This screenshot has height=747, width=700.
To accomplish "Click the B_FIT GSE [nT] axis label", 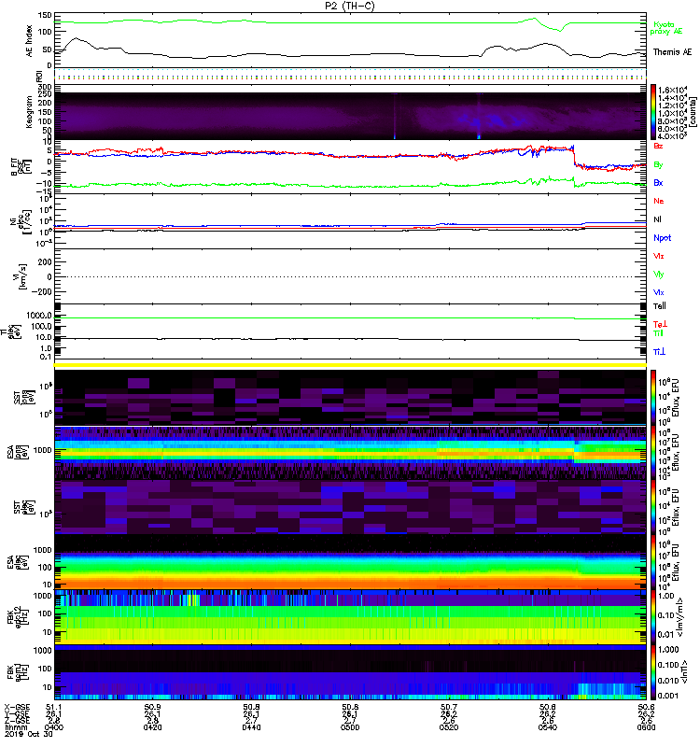I will point(20,167).
